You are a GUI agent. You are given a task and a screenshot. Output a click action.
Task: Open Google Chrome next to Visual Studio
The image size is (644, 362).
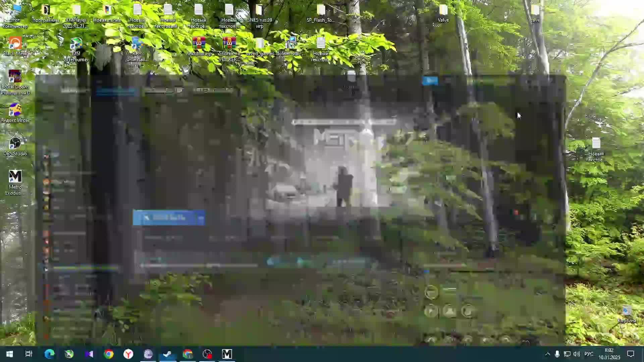(109, 354)
